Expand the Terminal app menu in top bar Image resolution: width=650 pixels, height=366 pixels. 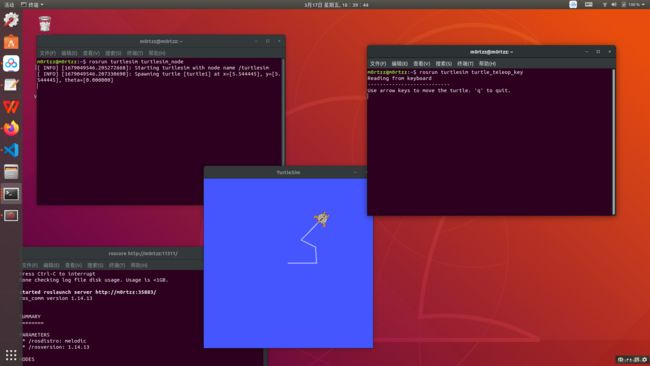tap(32, 5)
